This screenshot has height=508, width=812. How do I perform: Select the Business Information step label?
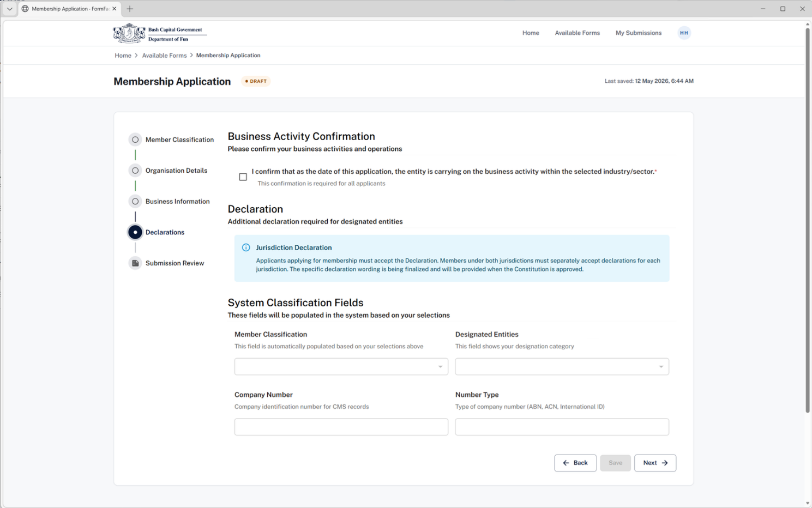pos(177,201)
